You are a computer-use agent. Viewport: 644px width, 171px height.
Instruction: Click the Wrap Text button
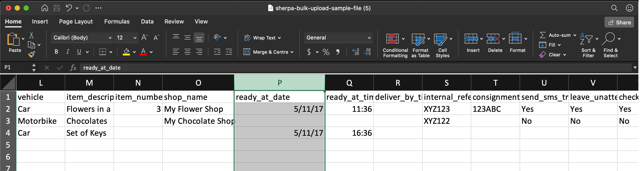click(262, 38)
